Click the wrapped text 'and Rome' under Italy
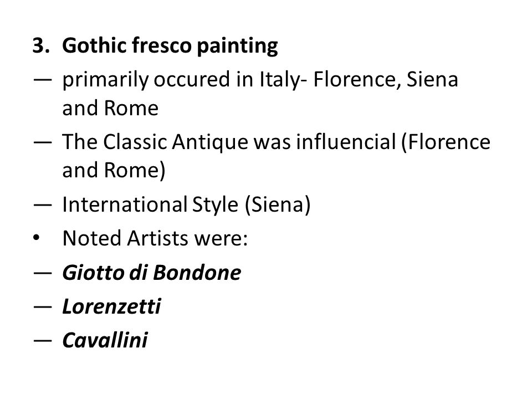The height and width of the screenshot is (399, 532). coord(110,108)
